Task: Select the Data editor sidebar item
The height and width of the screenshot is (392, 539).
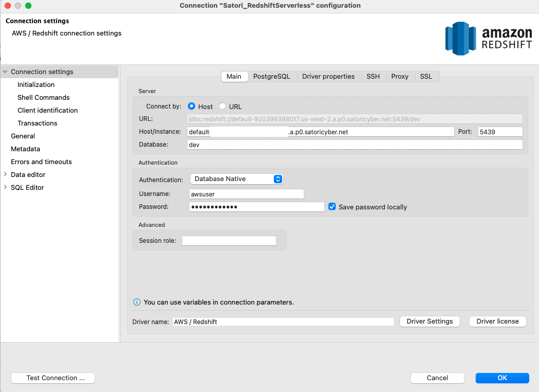Action: click(28, 174)
